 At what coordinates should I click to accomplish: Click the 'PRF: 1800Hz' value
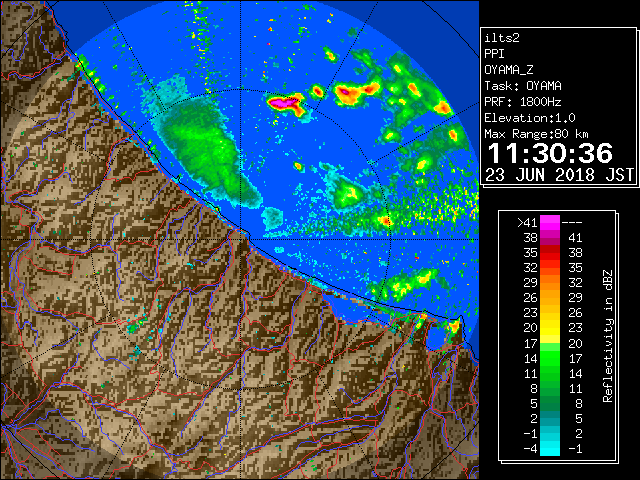coord(523,102)
